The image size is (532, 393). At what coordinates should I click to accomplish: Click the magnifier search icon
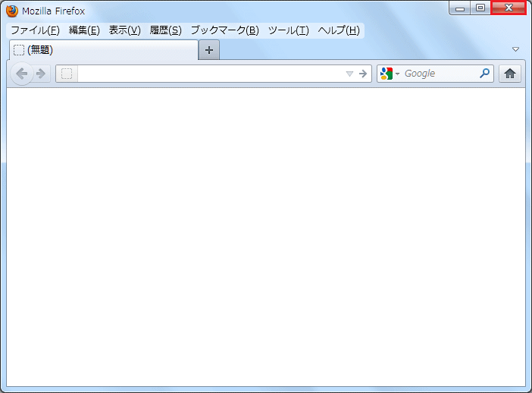point(485,73)
